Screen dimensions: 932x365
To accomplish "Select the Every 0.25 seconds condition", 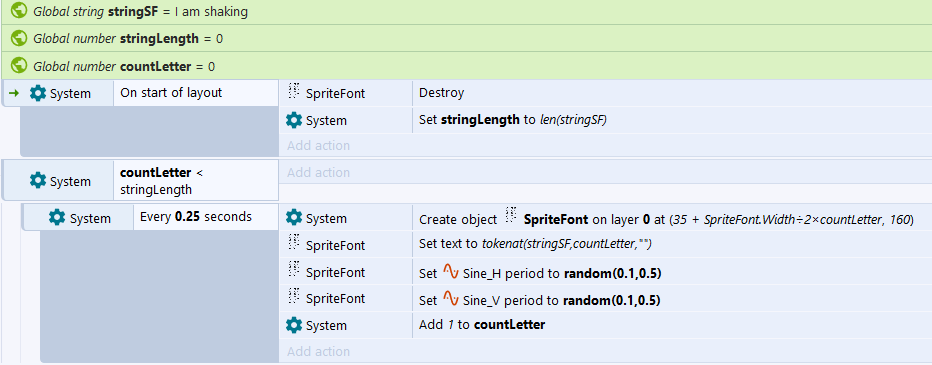I will [x=206, y=217].
